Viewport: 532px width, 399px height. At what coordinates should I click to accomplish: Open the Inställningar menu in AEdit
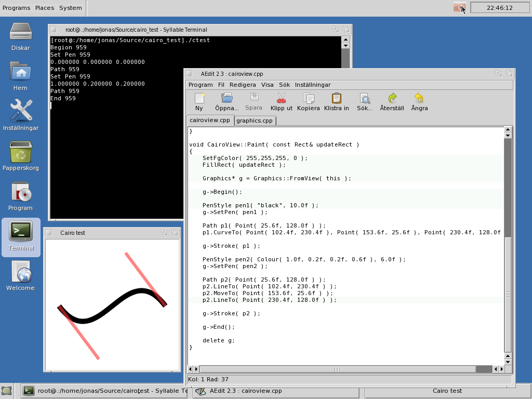tap(312, 85)
